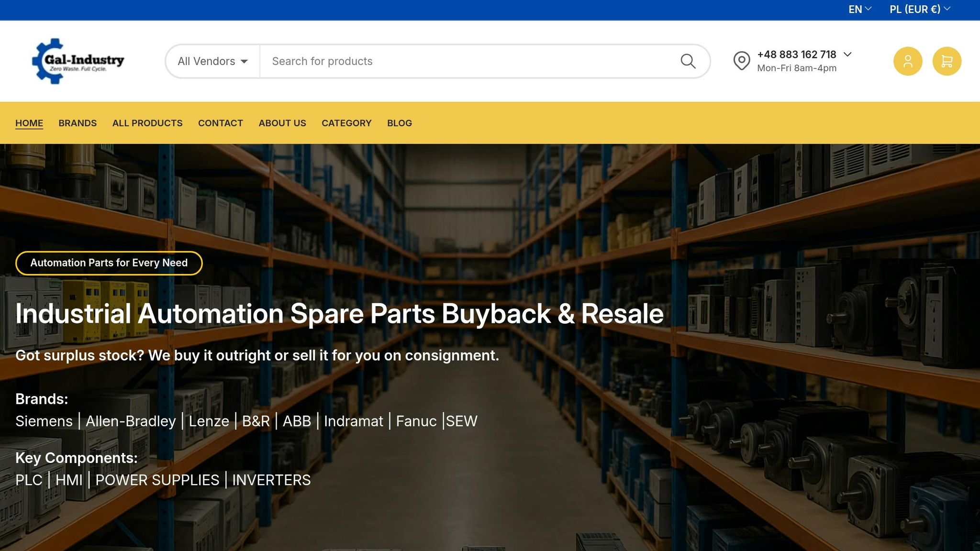Expand the phone number chevron
980x551 pixels.
coord(847,55)
